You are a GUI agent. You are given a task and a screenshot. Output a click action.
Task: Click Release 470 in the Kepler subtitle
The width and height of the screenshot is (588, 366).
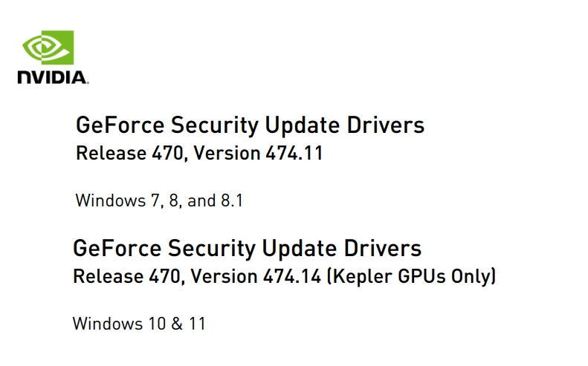127,276
